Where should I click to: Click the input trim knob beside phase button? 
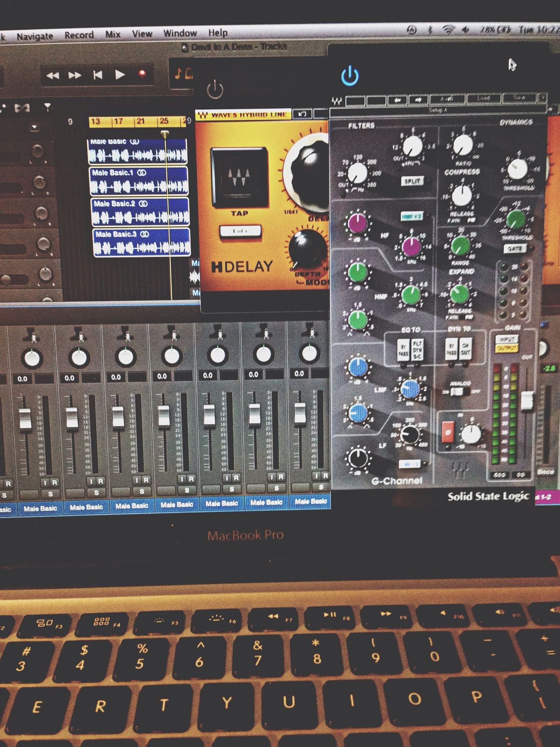[x=471, y=434]
